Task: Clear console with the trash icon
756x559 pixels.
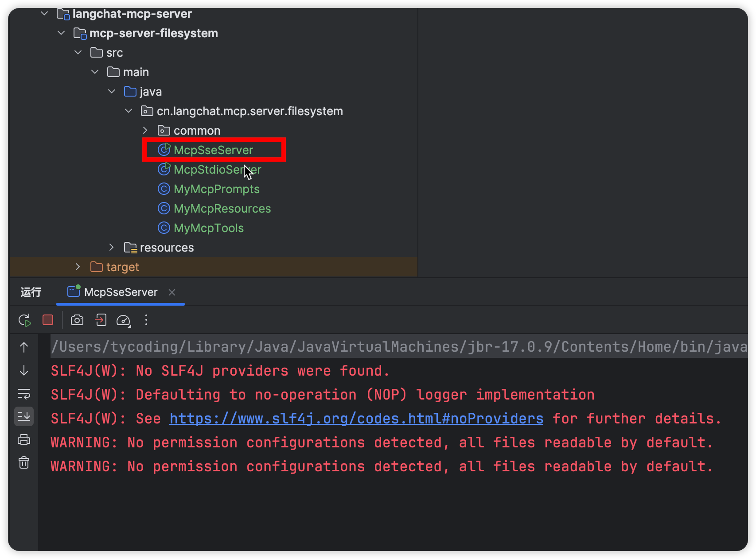Action: coord(24,463)
